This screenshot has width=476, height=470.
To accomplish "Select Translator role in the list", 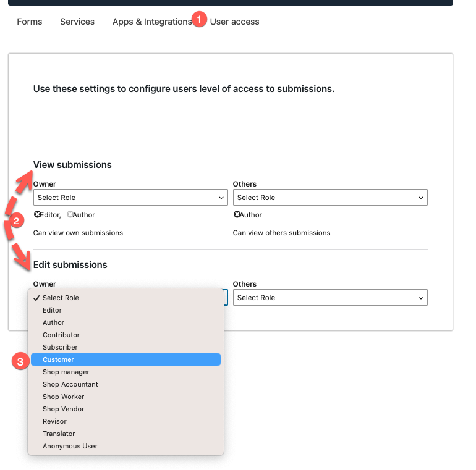I will pyautogui.click(x=59, y=434).
